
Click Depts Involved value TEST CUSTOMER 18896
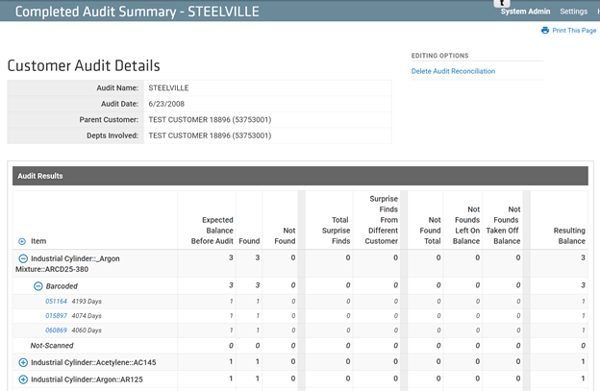point(210,135)
